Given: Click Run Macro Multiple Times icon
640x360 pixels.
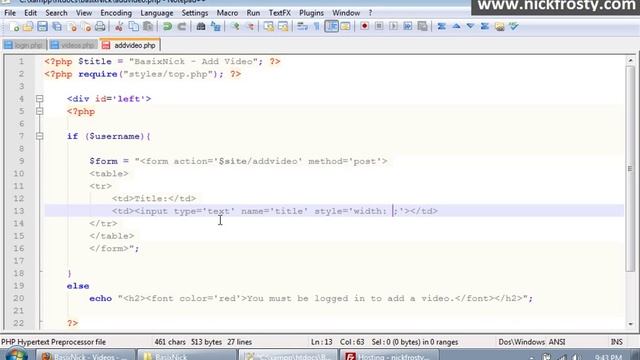Looking at the screenshot, I should [x=408, y=27].
